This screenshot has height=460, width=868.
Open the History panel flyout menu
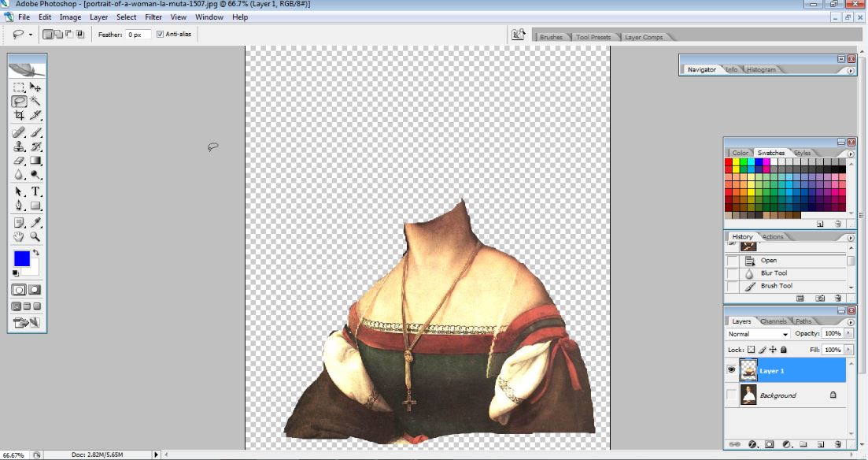click(850, 237)
